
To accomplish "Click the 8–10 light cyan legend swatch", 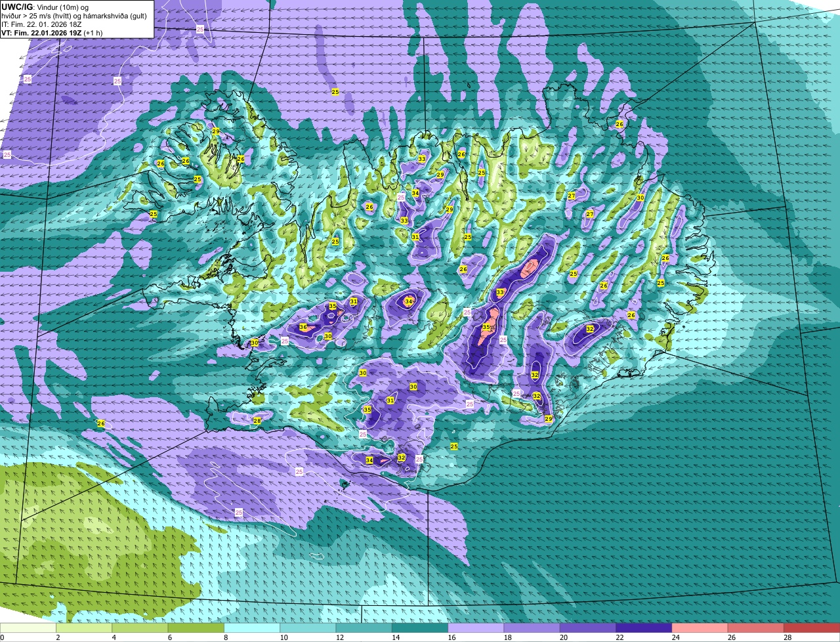I will [x=252, y=628].
